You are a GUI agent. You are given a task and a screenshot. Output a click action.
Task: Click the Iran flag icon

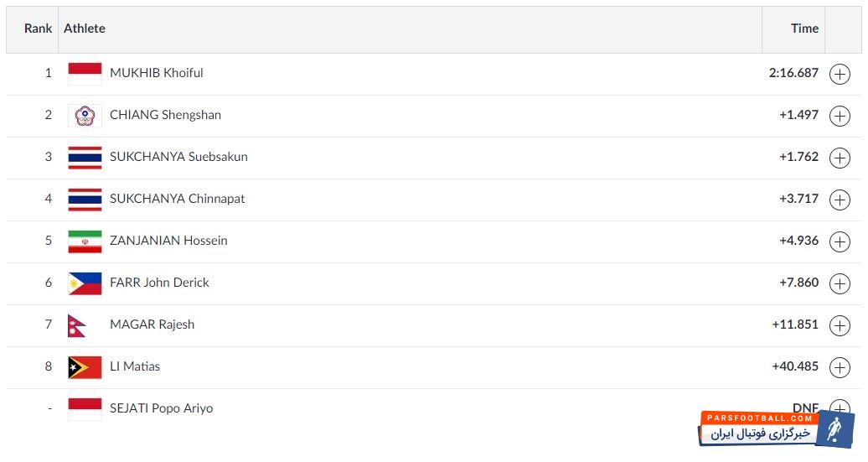85,241
